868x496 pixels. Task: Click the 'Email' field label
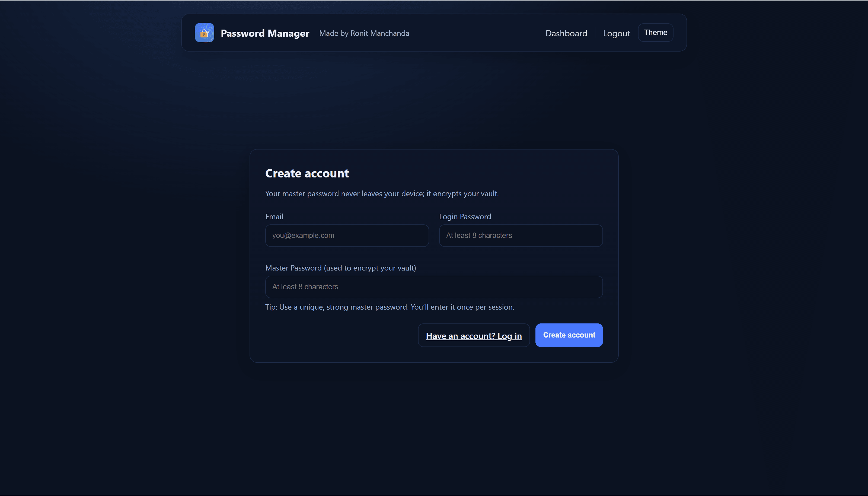coord(274,216)
